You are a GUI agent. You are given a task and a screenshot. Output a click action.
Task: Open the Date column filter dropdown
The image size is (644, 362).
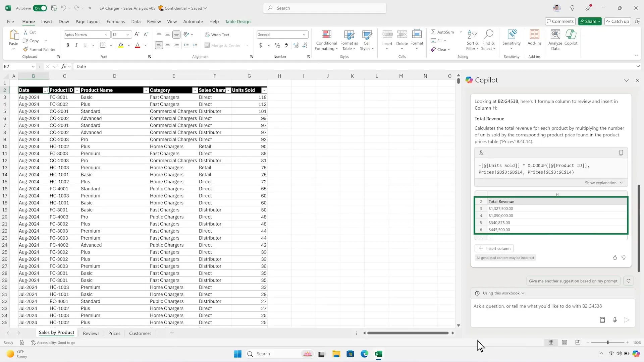[46, 90]
